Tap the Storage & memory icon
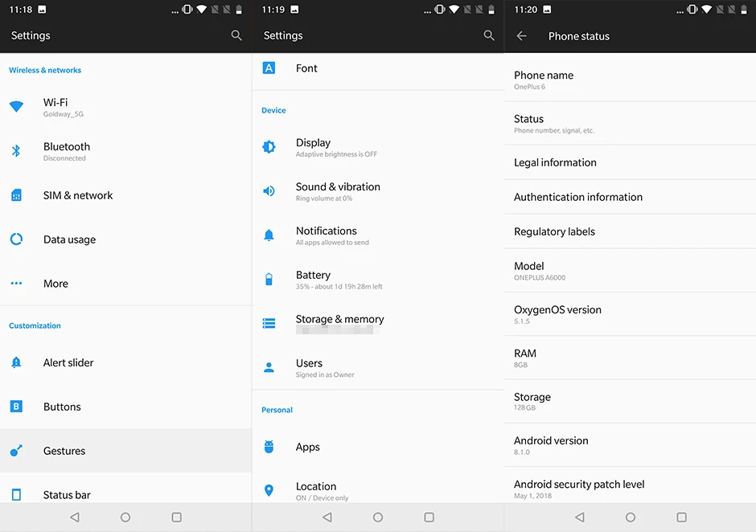The height and width of the screenshot is (532, 756). pos(269,323)
